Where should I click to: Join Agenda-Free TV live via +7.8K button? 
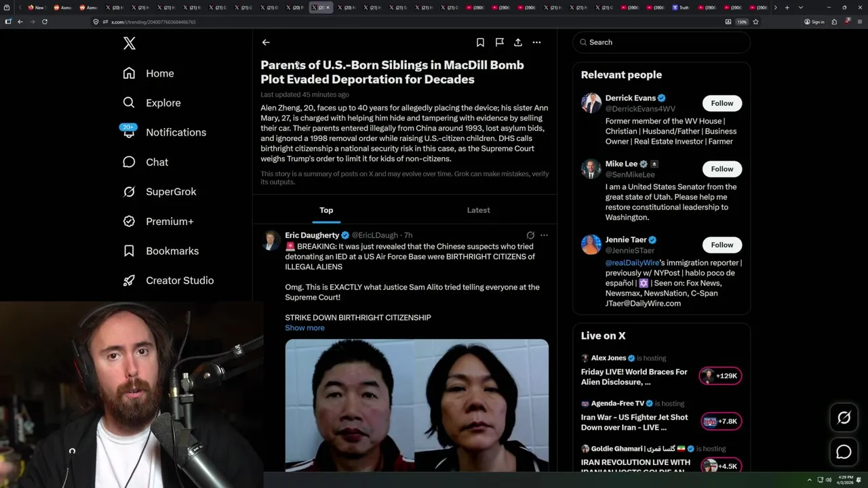coord(720,422)
